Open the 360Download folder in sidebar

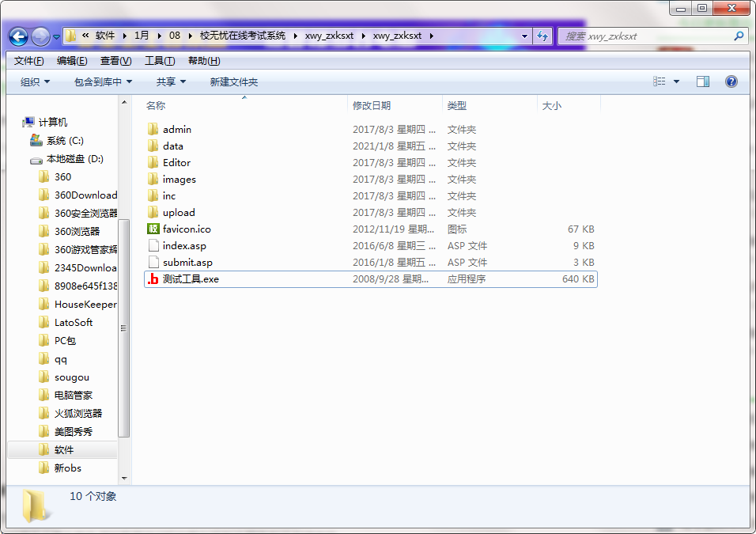pos(85,195)
